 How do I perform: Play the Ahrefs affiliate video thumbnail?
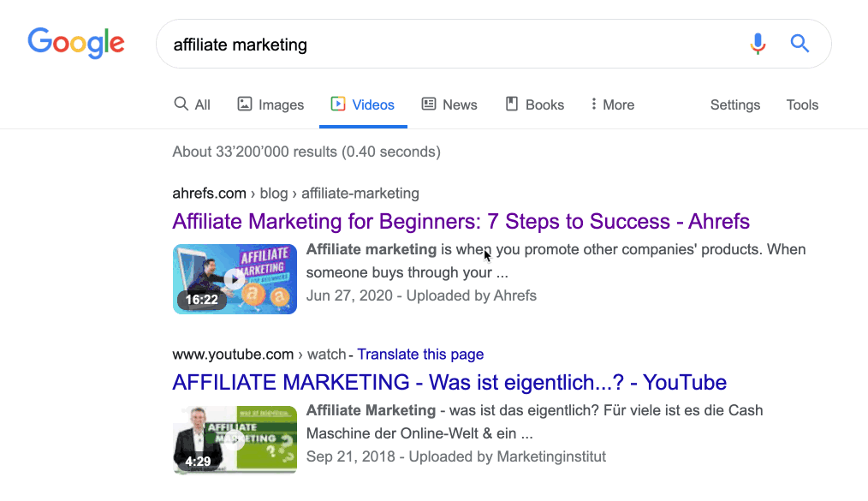click(235, 279)
